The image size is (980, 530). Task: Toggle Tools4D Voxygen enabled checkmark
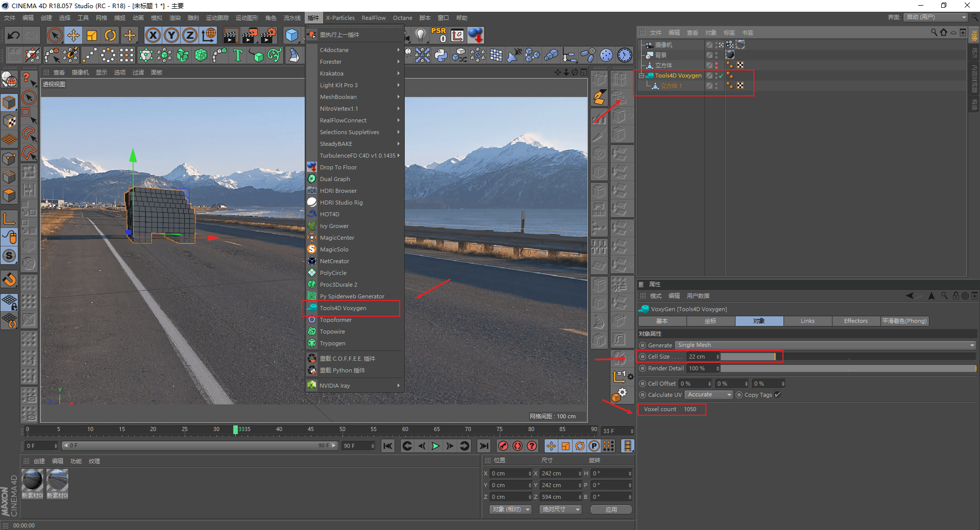pyautogui.click(x=721, y=76)
